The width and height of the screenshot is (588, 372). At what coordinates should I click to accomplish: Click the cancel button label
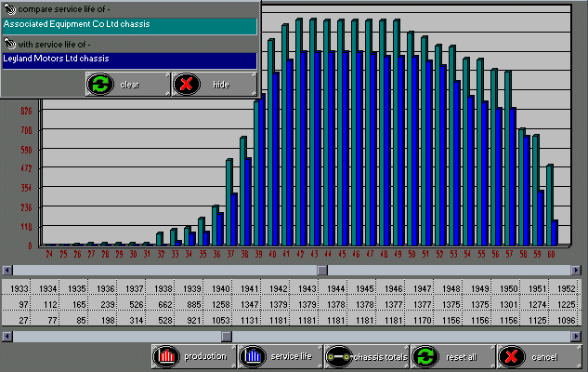(544, 357)
